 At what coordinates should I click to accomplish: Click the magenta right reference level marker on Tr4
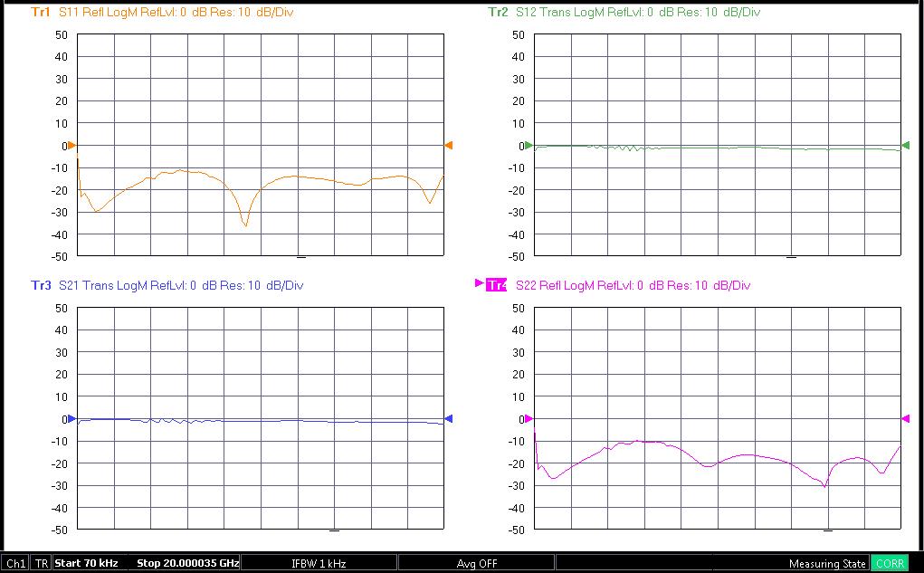pyautogui.click(x=906, y=418)
